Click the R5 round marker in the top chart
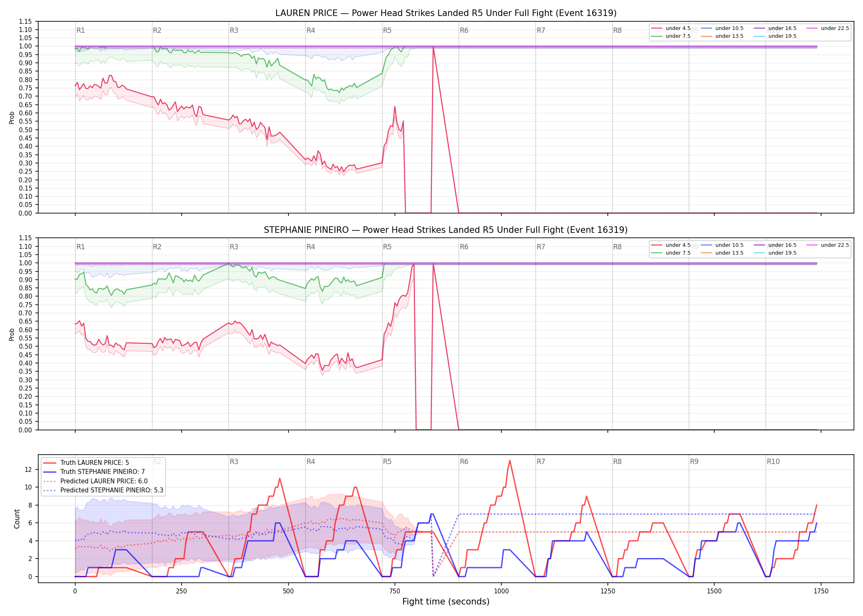 pyautogui.click(x=387, y=30)
